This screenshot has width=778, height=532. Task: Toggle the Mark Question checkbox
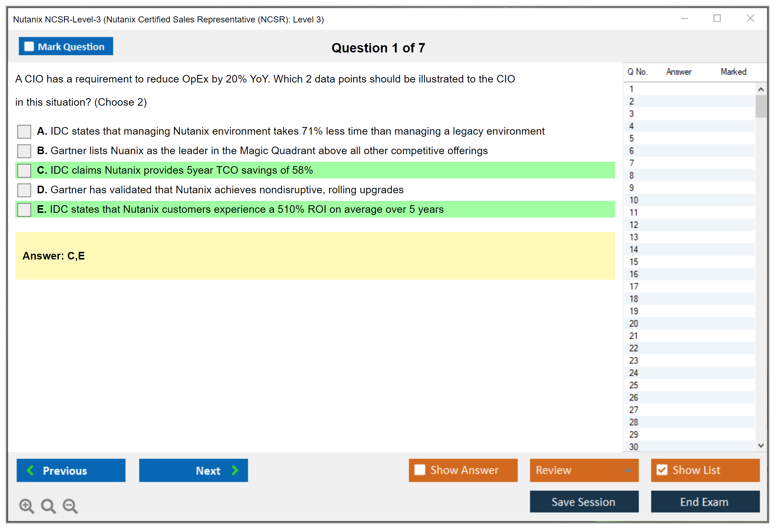[x=29, y=47]
